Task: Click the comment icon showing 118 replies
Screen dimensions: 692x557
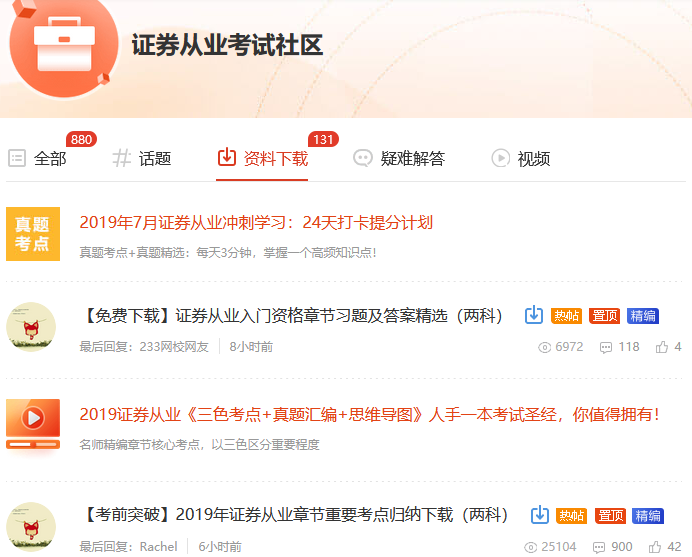Action: click(606, 347)
